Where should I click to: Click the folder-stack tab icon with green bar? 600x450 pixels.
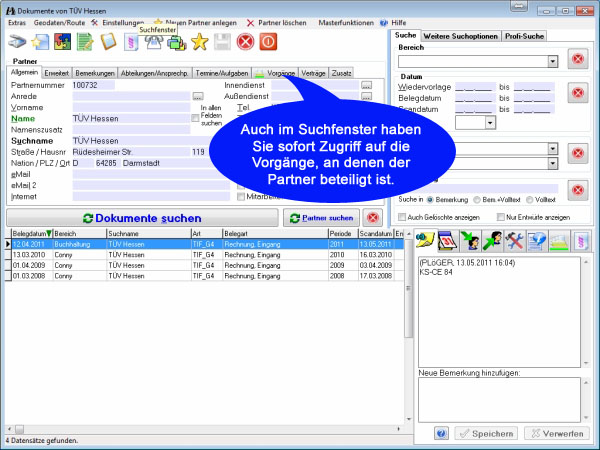(559, 241)
